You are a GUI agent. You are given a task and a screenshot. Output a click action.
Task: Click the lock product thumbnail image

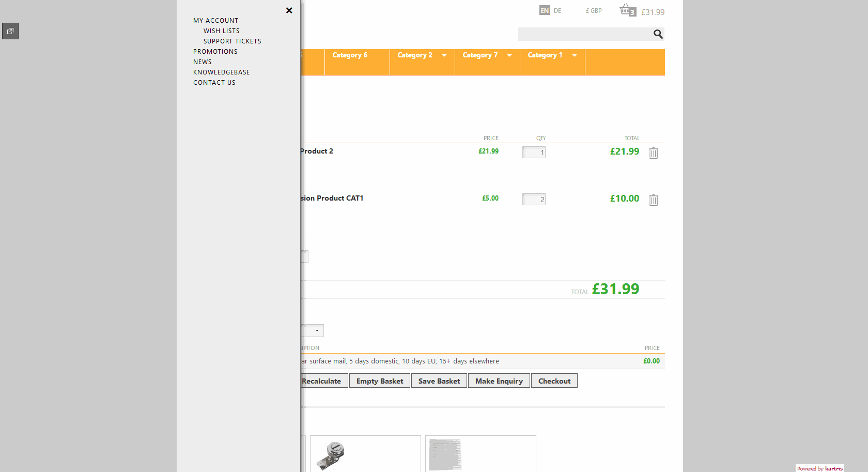[x=331, y=455]
